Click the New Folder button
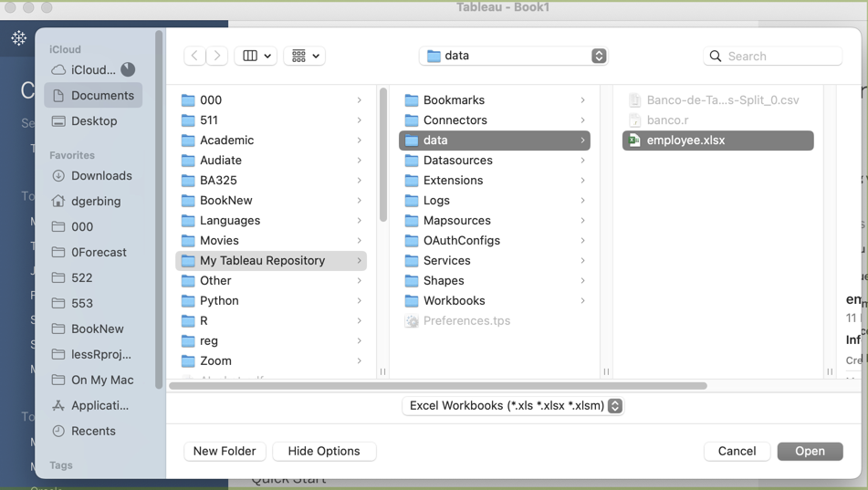Image resolution: width=868 pixels, height=490 pixels. 225,452
